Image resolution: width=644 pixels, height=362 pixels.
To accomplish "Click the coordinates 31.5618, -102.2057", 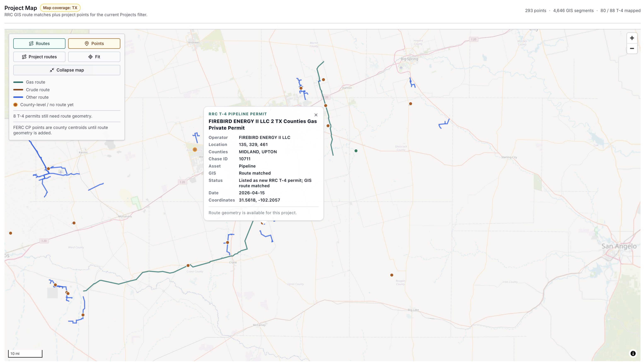I will point(259,200).
